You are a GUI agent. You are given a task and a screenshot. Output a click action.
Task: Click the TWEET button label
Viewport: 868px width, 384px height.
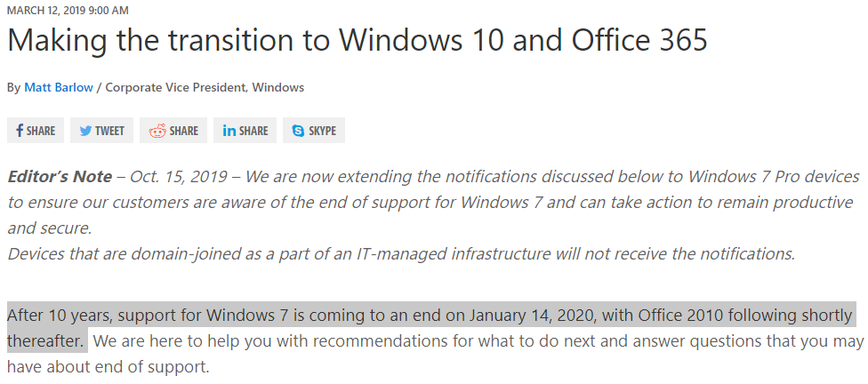tap(109, 132)
